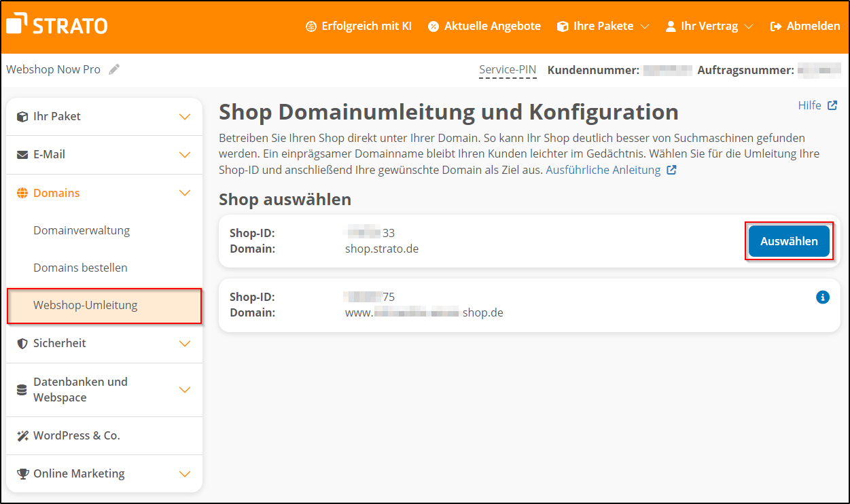Click the globe icon next to Erfolgreich mit KI
Screen dimensions: 850x504
(311, 26)
